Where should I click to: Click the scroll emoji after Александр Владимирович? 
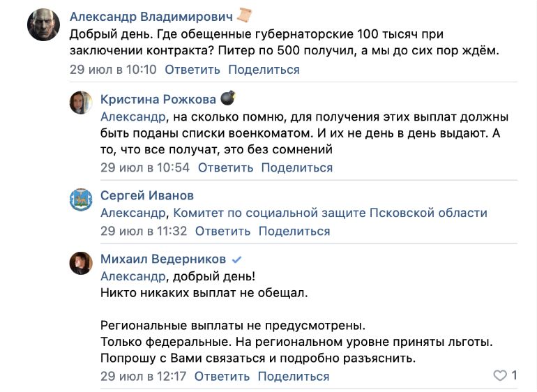(244, 15)
